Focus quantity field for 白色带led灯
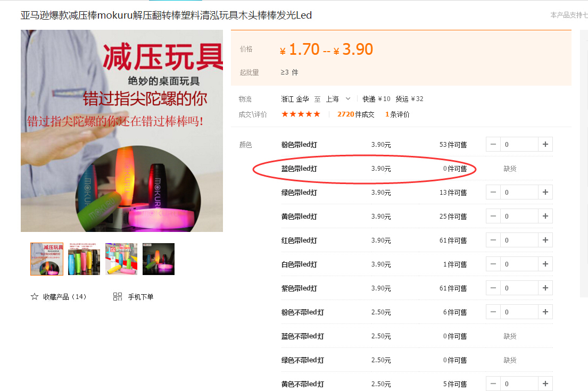Image resolution: width=588 pixels, height=391 pixels. pyautogui.click(x=519, y=264)
